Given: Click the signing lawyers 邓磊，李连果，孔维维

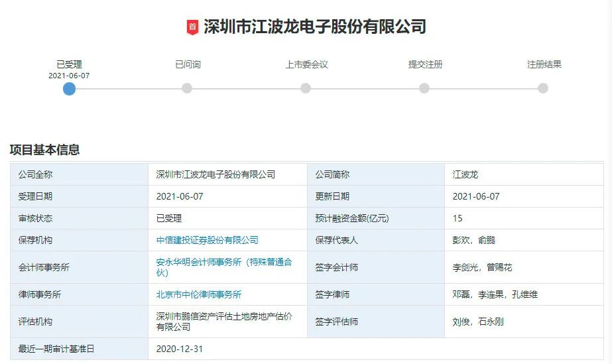Looking at the screenshot, I should pos(495,294).
